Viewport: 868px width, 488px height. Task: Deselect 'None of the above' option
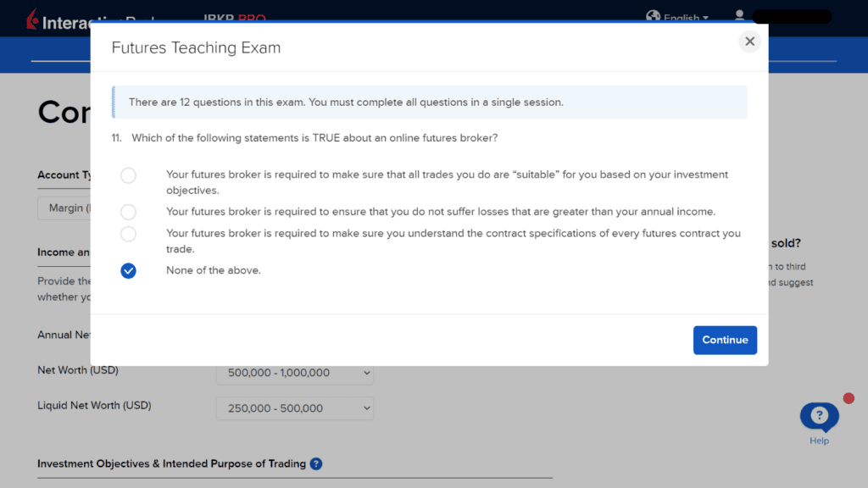click(x=128, y=270)
